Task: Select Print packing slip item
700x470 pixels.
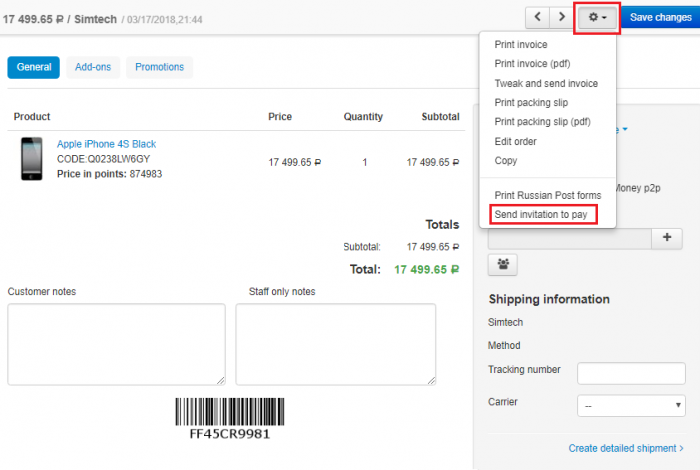Action: pos(531,103)
